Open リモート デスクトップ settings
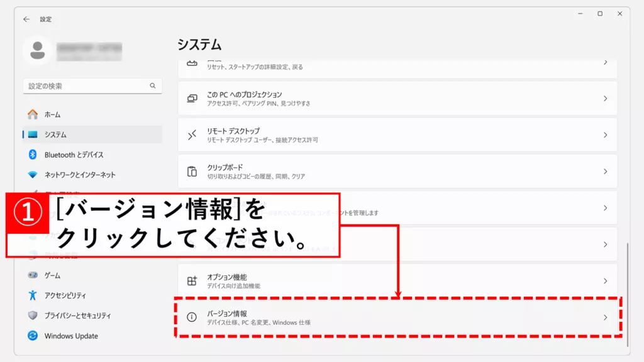644x362 pixels. pos(397,135)
